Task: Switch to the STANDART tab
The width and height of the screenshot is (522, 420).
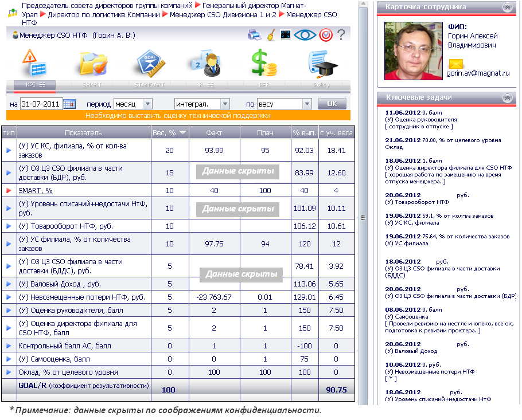Action: [x=150, y=85]
